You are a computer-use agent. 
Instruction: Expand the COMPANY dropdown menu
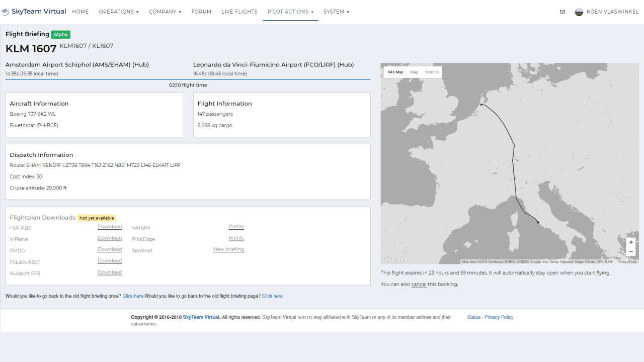pos(165,12)
